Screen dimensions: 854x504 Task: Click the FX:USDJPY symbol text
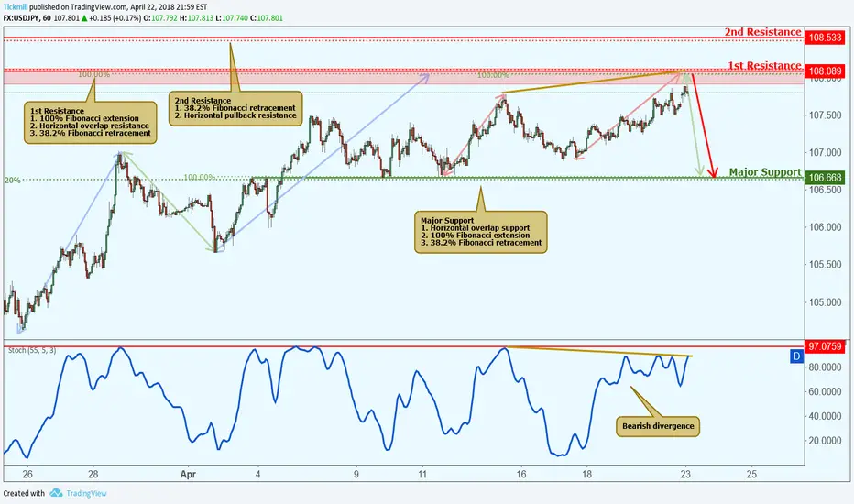click(x=21, y=18)
